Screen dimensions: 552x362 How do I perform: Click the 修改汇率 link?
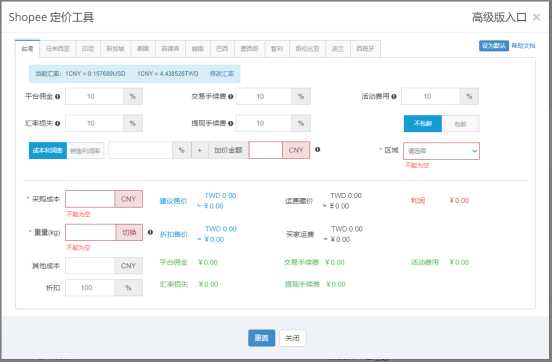tap(222, 74)
